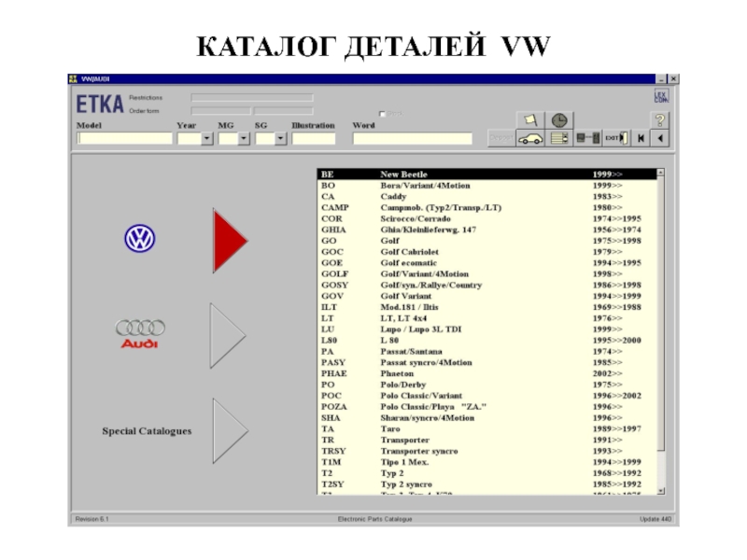
Task: Select the GOLF Golf/Variant/4Motion row
Action: pos(486,273)
